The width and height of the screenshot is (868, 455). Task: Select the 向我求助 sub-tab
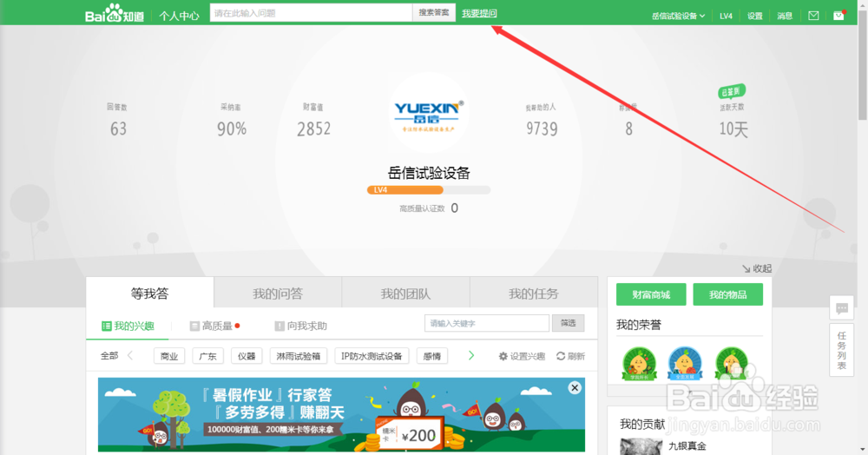coord(300,326)
